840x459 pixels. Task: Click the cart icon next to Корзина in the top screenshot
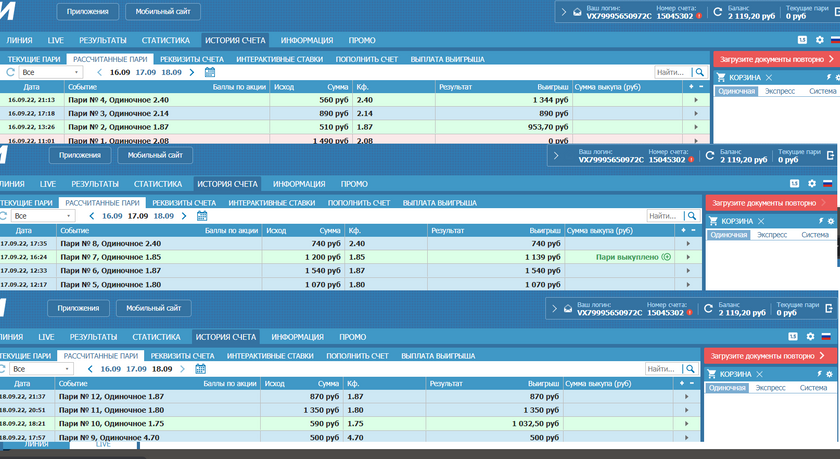point(721,78)
